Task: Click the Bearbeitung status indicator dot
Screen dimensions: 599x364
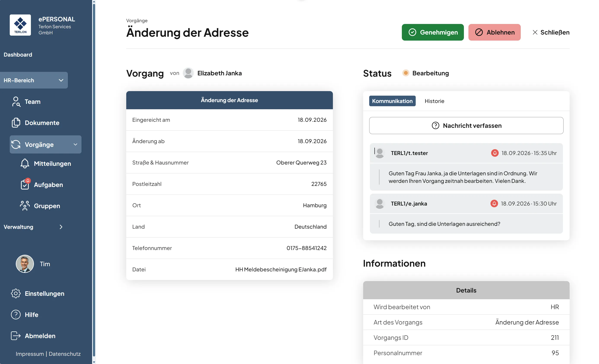Action: tap(406, 73)
